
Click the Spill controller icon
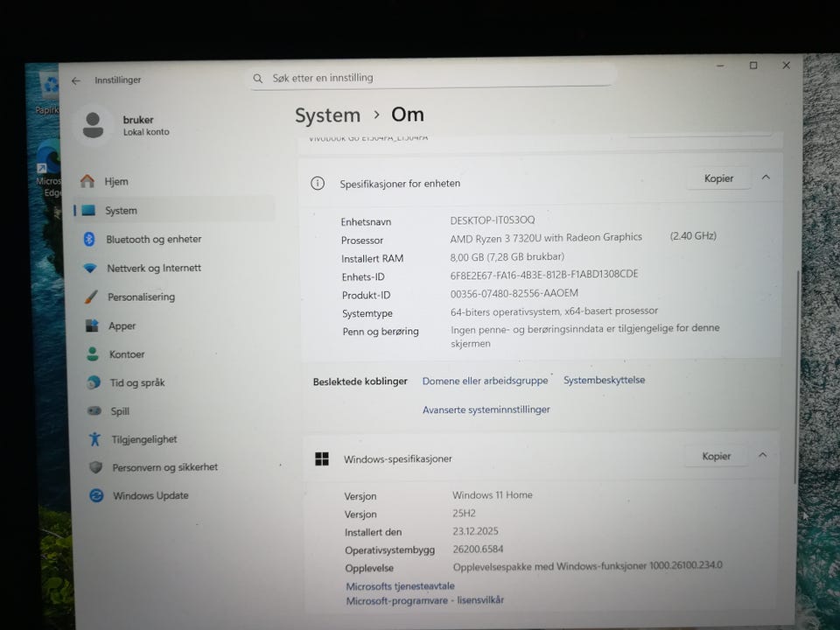pos(94,411)
